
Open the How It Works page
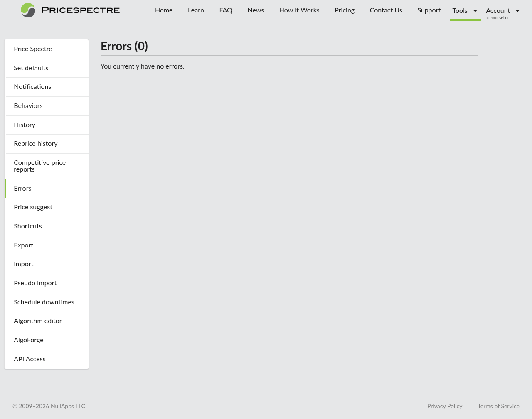(x=299, y=10)
